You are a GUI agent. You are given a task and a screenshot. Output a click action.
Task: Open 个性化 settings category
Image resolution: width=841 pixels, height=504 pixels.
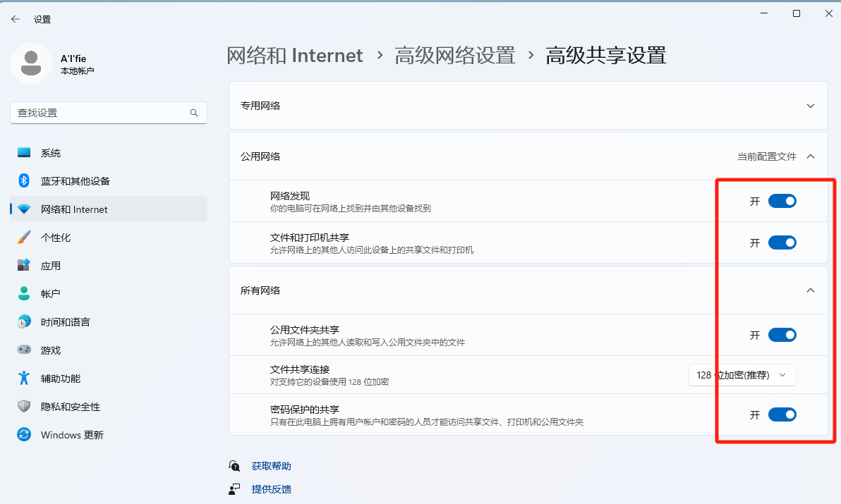tap(109, 238)
